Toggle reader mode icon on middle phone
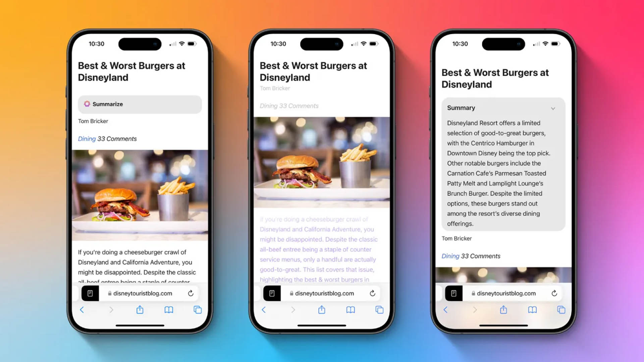644x362 pixels. tap(272, 293)
